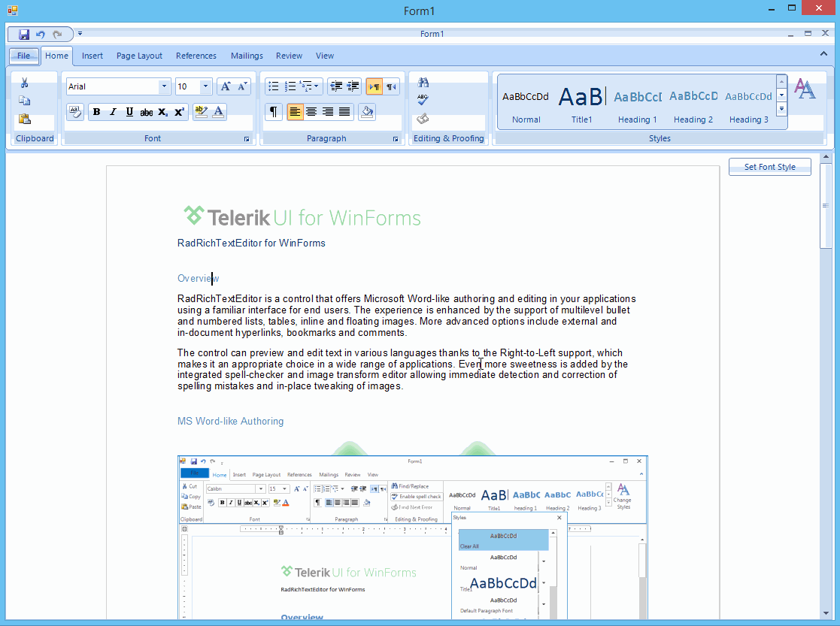Apply the Heading 2 style
This screenshot has height=626, width=840.
[x=693, y=104]
